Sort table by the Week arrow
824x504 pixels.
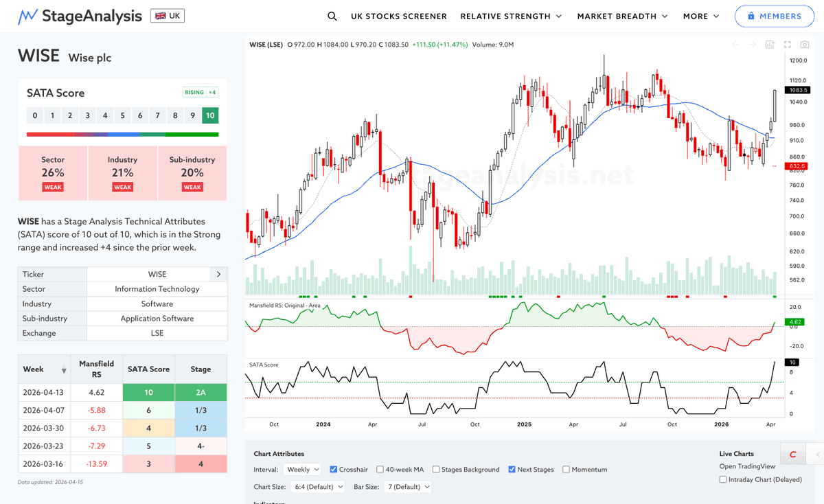click(64, 370)
